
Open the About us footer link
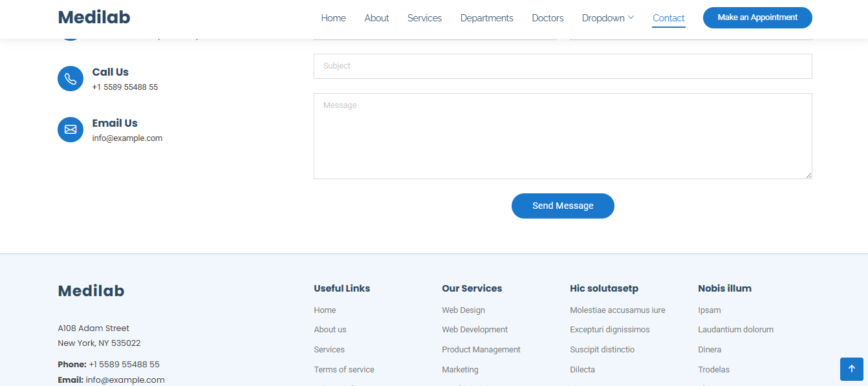(x=330, y=330)
